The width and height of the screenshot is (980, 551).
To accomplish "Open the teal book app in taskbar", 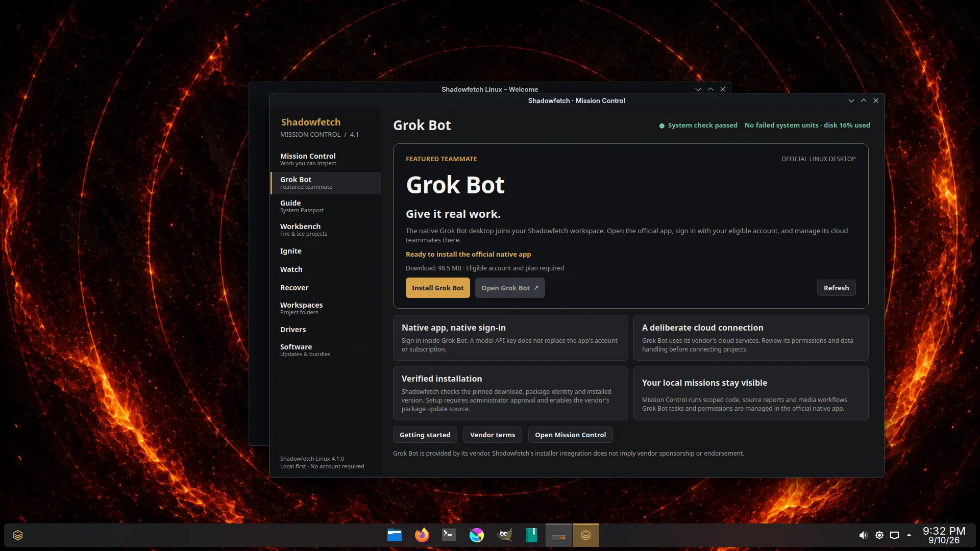I will (531, 535).
